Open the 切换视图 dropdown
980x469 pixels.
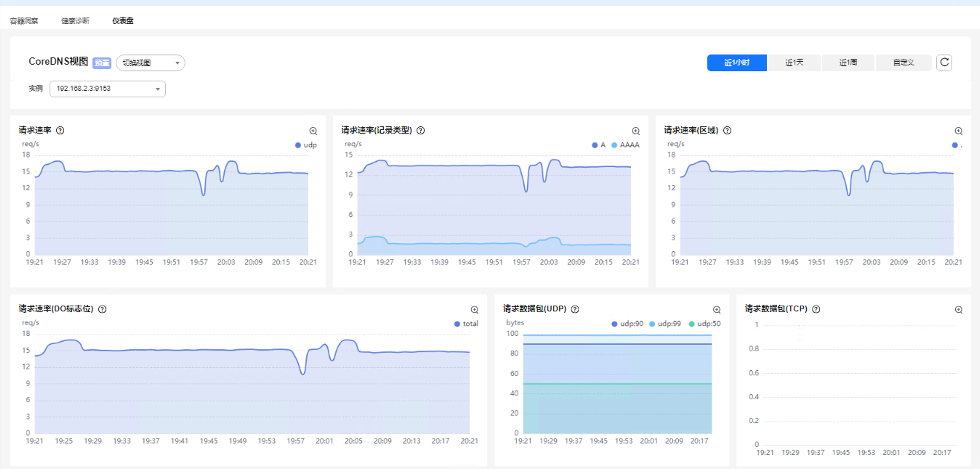(150, 63)
